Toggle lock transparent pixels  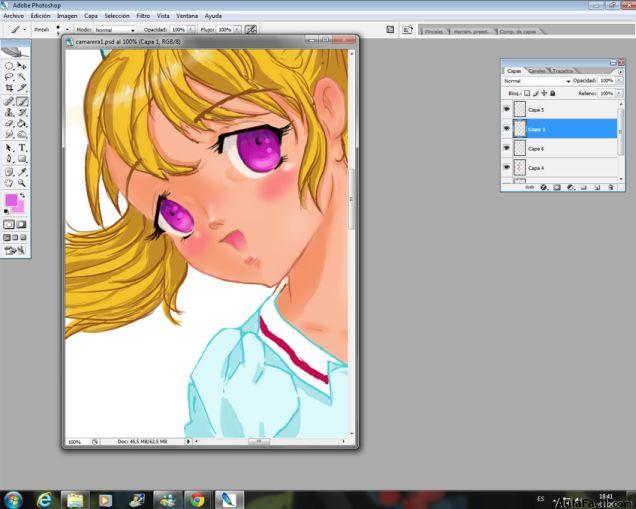[527, 93]
